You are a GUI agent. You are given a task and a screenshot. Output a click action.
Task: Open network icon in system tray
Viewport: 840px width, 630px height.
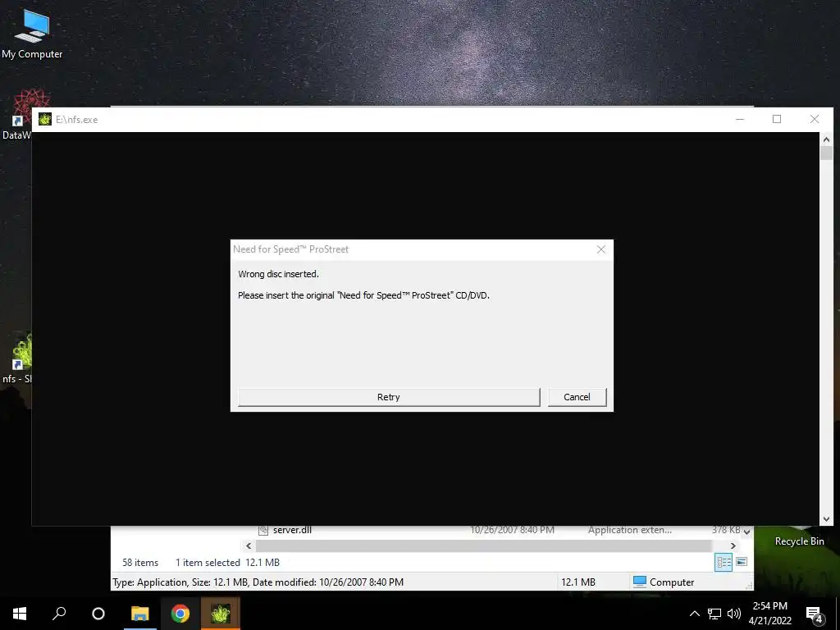coord(714,614)
